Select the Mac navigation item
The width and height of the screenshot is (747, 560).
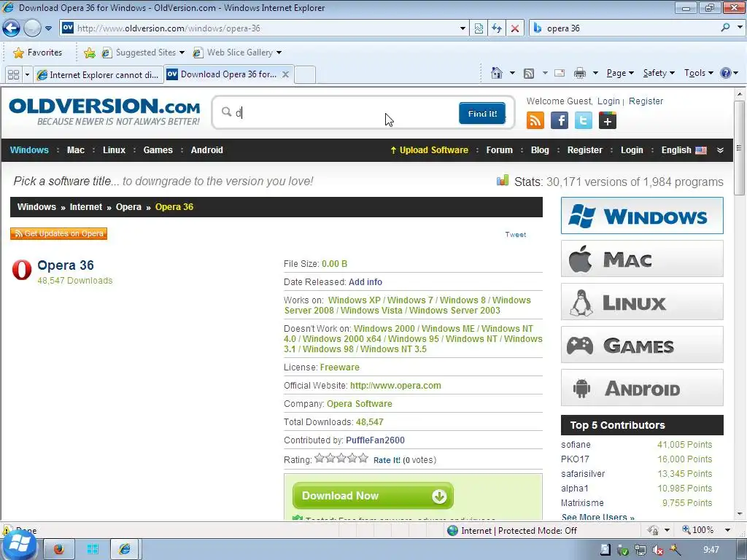click(76, 150)
